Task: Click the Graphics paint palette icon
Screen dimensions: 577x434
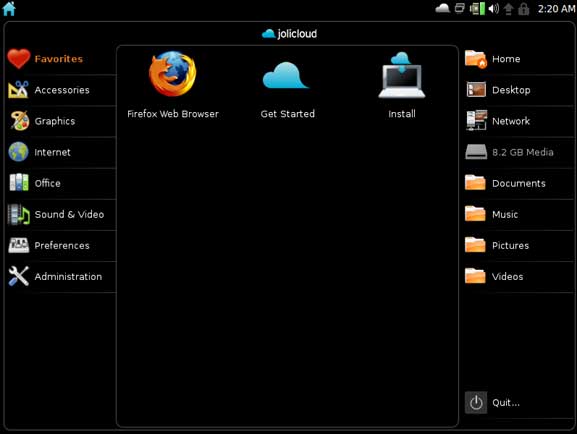Action: click(x=19, y=121)
